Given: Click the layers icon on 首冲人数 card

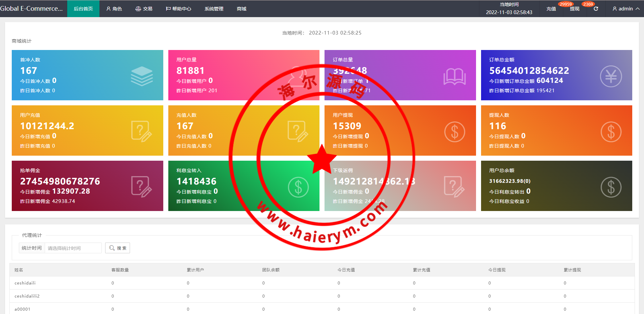Looking at the screenshot, I should (141, 76).
